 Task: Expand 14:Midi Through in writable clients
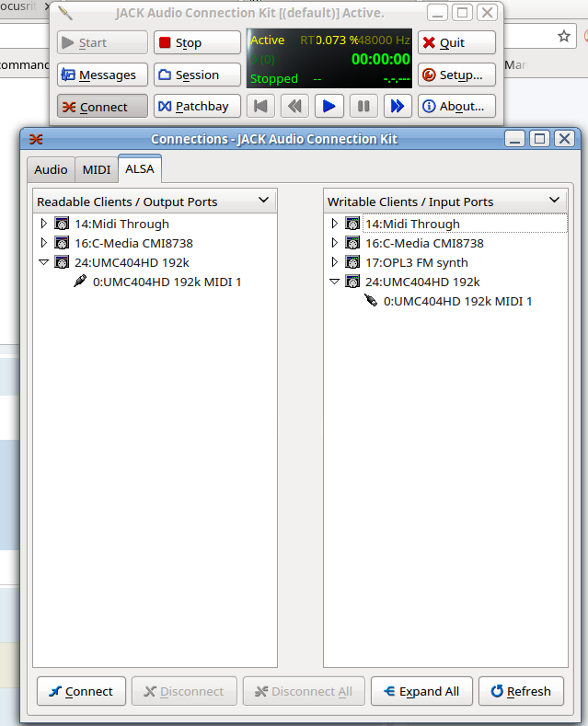335,224
